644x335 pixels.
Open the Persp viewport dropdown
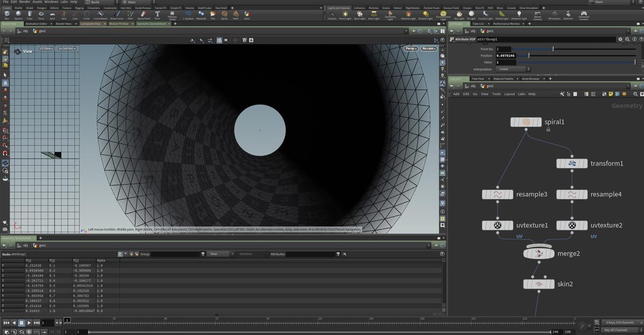(x=411, y=49)
